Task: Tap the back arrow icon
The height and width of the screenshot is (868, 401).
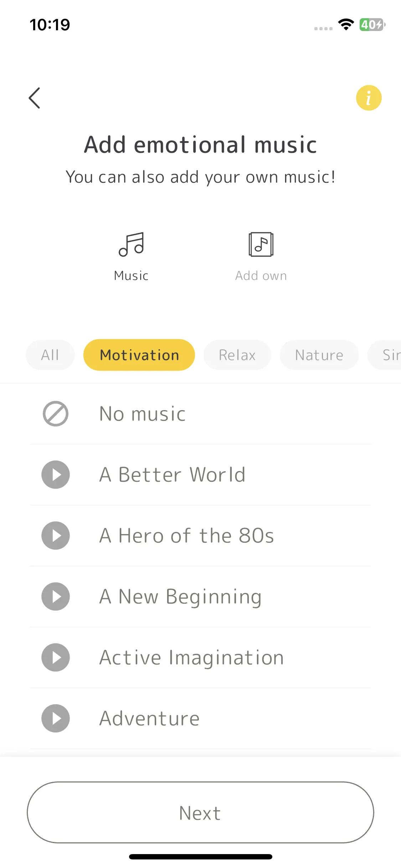Action: pos(35,98)
